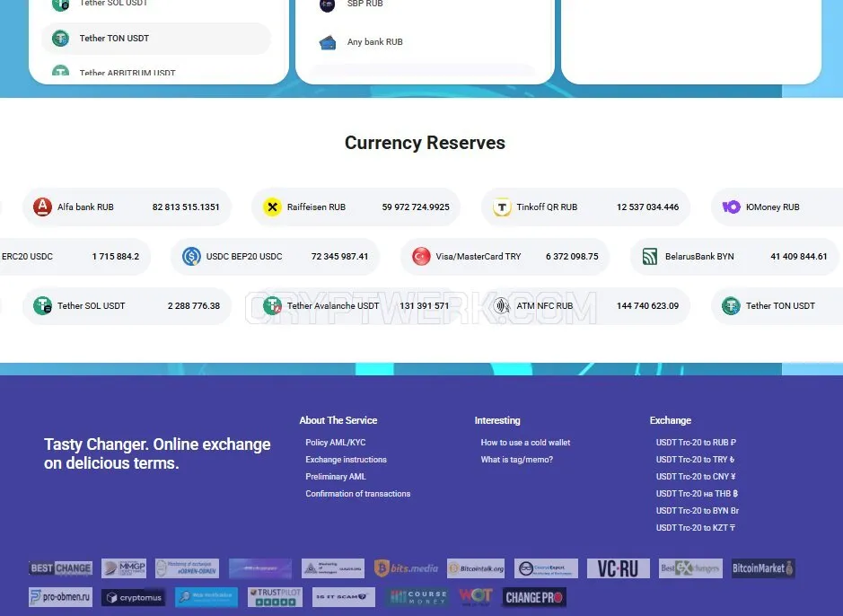Click the Visa/MasterCard TRY flag icon
This screenshot has width=843, height=616.
pos(421,257)
